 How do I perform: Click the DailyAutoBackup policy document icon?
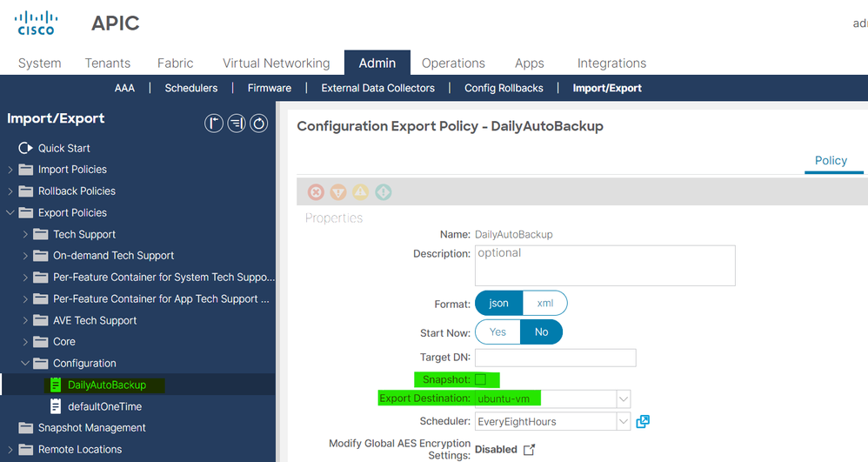56,385
